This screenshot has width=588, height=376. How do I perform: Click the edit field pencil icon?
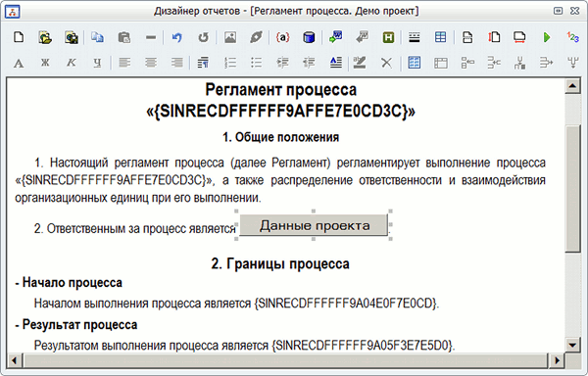click(x=360, y=63)
